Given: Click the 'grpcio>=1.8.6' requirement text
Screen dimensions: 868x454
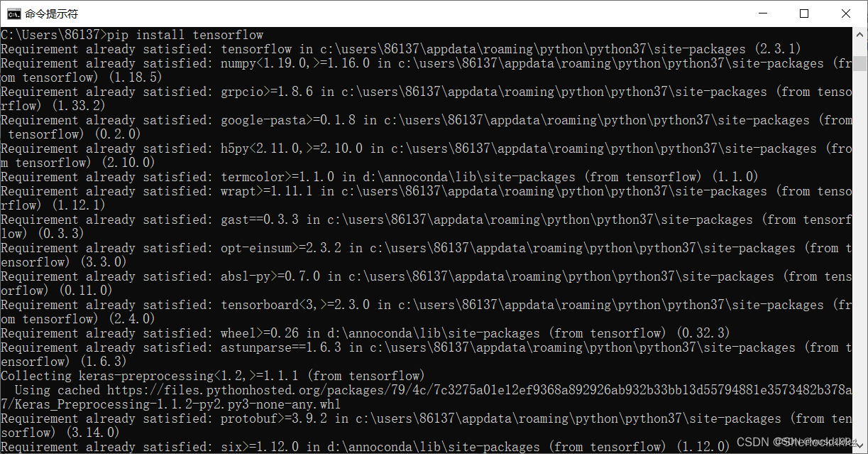Looking at the screenshot, I should click(x=267, y=92).
